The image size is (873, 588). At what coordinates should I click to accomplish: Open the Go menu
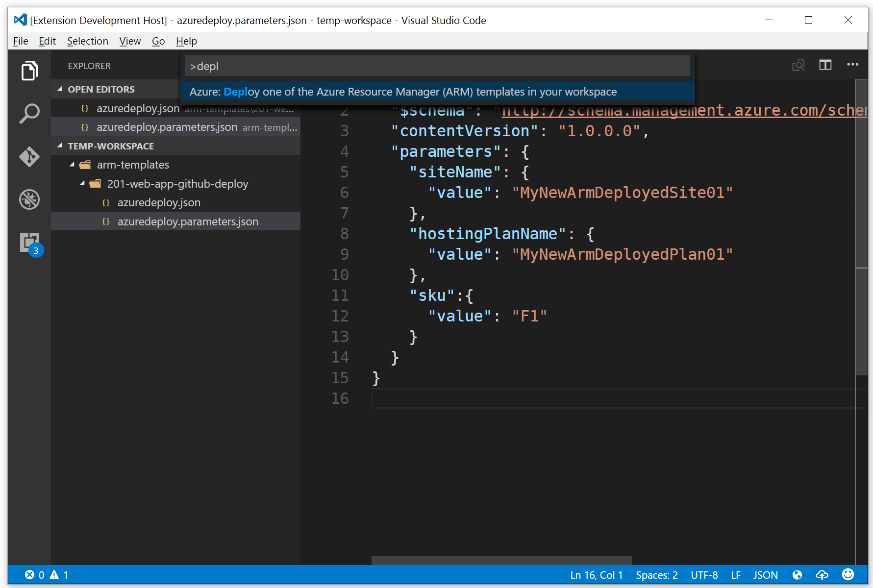coord(158,41)
